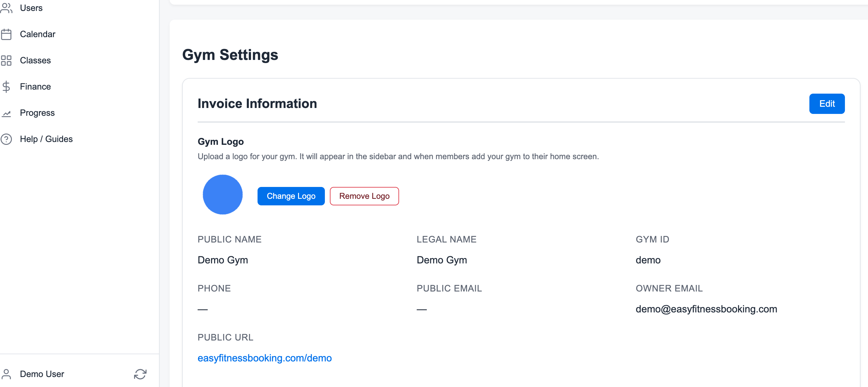Click the OWNER EMAIL field label
This screenshot has height=387, width=868.
pos(669,288)
